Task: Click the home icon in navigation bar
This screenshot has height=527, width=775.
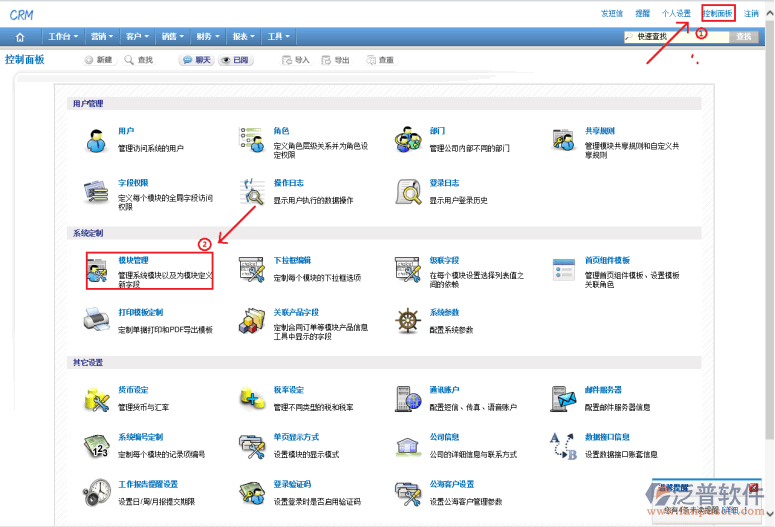Action: tap(20, 37)
